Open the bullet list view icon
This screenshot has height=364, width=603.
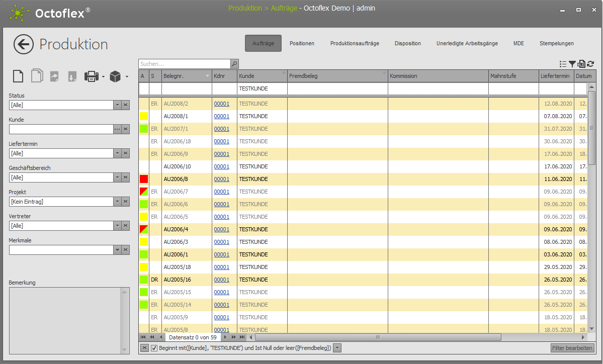[563, 64]
